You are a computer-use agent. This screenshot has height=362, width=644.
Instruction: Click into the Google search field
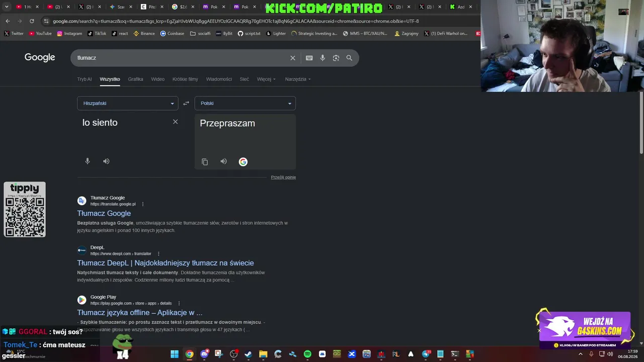(x=181, y=58)
